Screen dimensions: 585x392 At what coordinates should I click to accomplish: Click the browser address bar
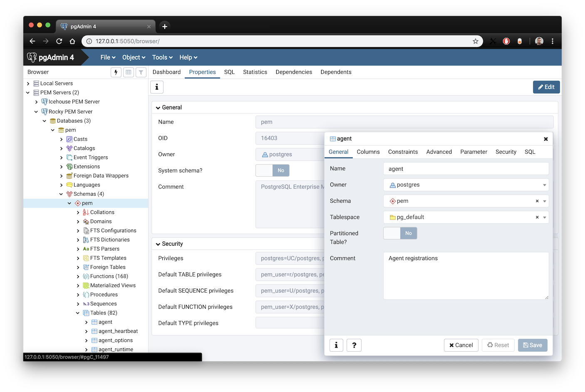click(x=282, y=41)
